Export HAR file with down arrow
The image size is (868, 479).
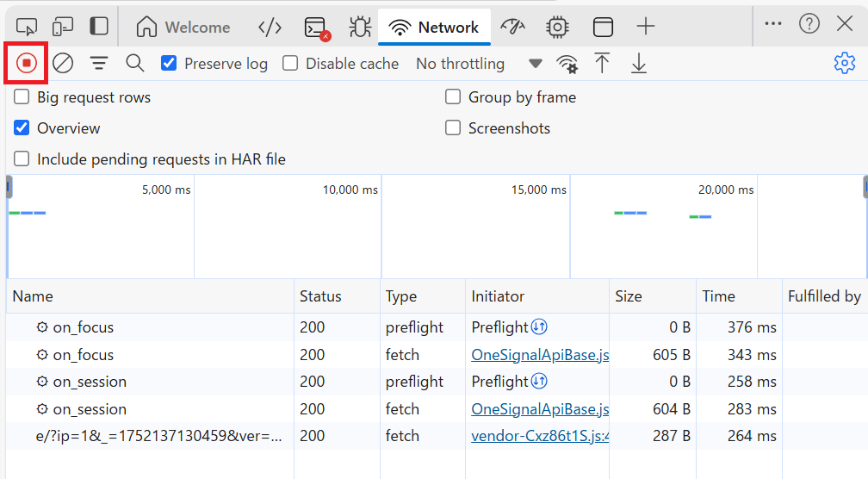pos(639,63)
